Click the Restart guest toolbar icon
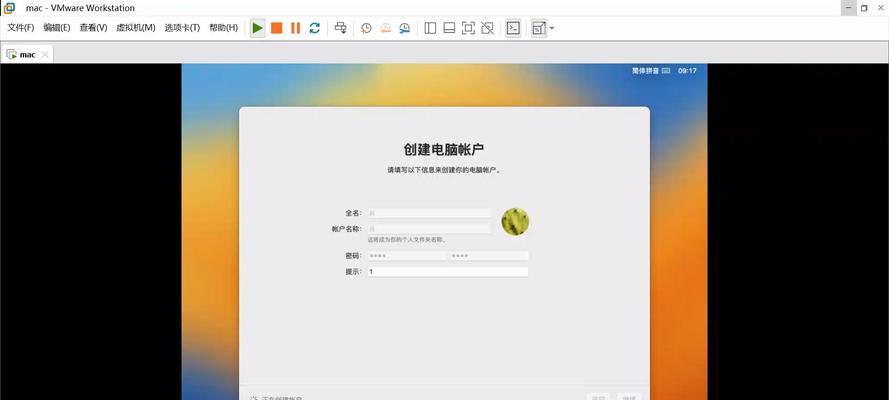Screen dimensions: 889x400 (315, 28)
